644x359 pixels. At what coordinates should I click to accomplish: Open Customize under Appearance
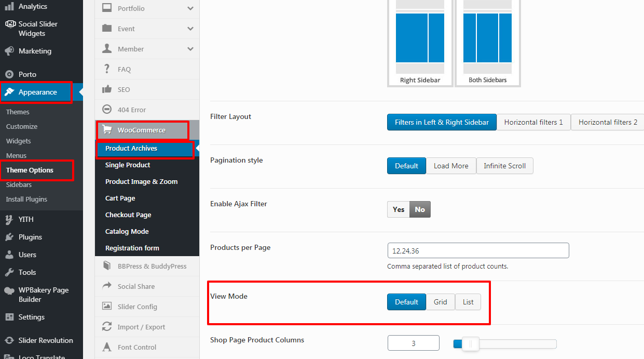click(x=22, y=126)
